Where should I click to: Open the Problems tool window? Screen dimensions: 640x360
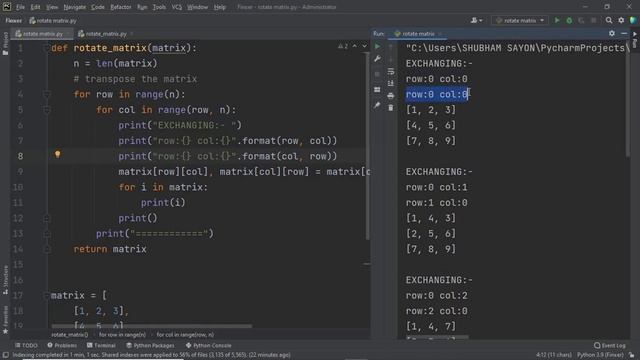[62, 345]
